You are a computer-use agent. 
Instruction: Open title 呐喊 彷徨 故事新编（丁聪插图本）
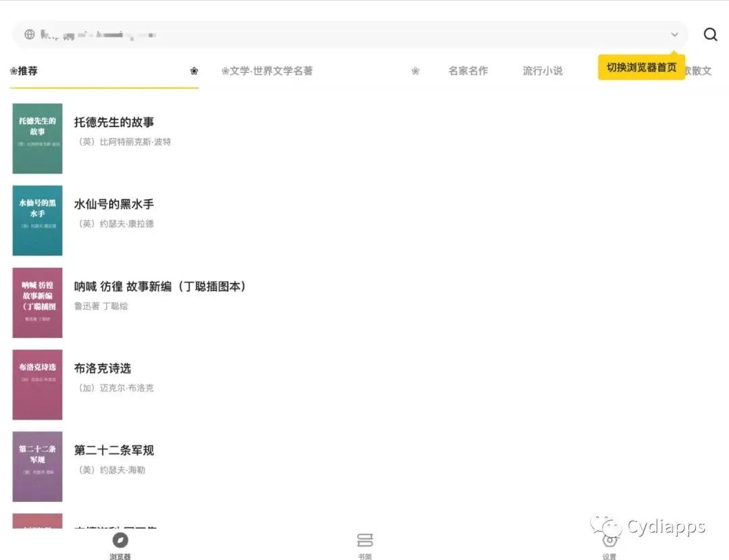click(x=159, y=286)
